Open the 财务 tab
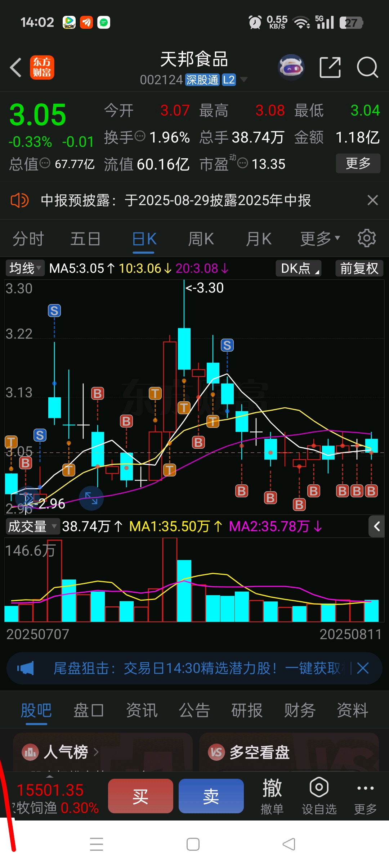The image size is (389, 868). [x=300, y=710]
